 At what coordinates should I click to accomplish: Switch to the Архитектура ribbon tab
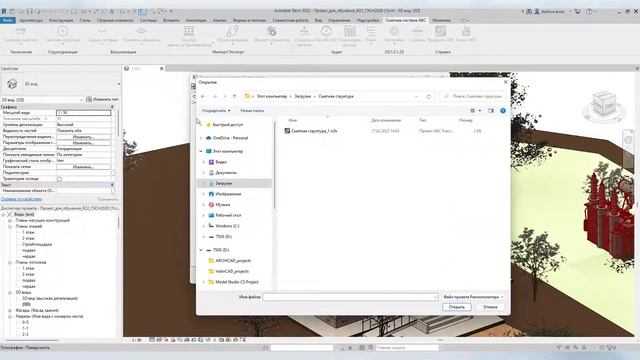(x=31, y=20)
